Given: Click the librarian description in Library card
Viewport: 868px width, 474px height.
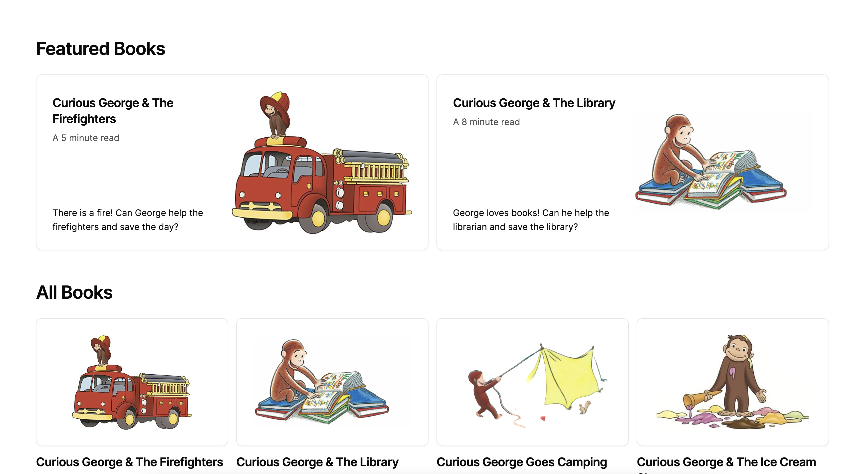Looking at the screenshot, I should click(x=531, y=220).
